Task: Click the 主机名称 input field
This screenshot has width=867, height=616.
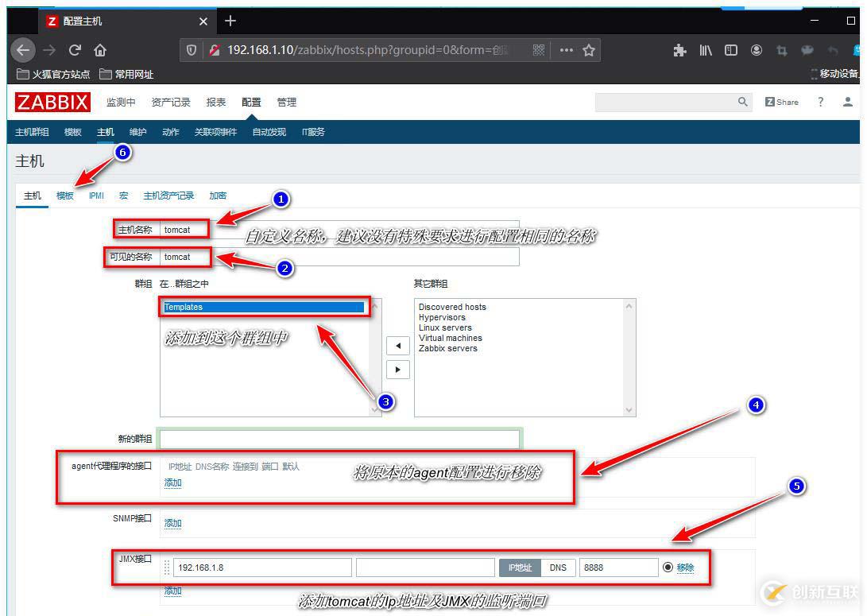Action: point(339,230)
